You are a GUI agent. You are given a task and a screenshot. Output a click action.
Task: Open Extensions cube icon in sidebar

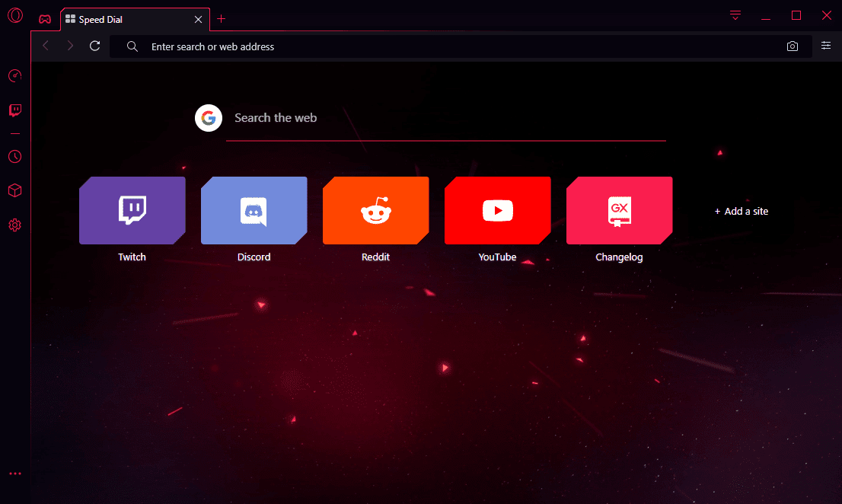click(x=15, y=190)
